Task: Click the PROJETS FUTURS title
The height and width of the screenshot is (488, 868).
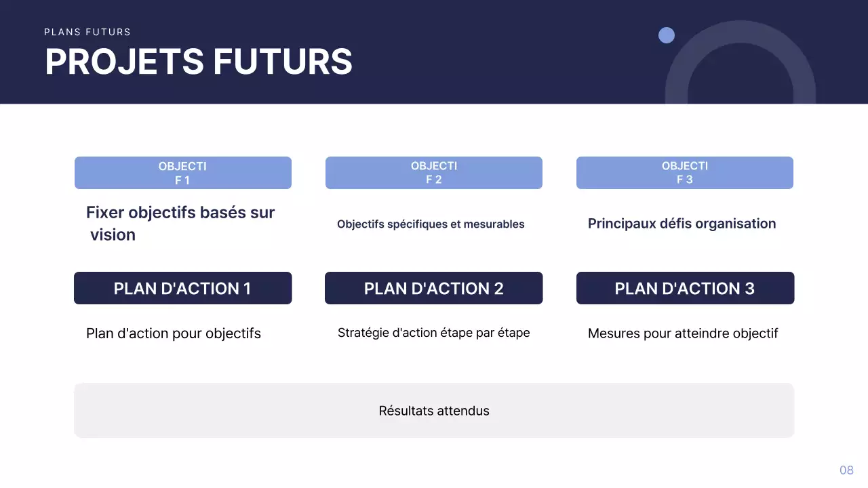Action: click(x=198, y=62)
